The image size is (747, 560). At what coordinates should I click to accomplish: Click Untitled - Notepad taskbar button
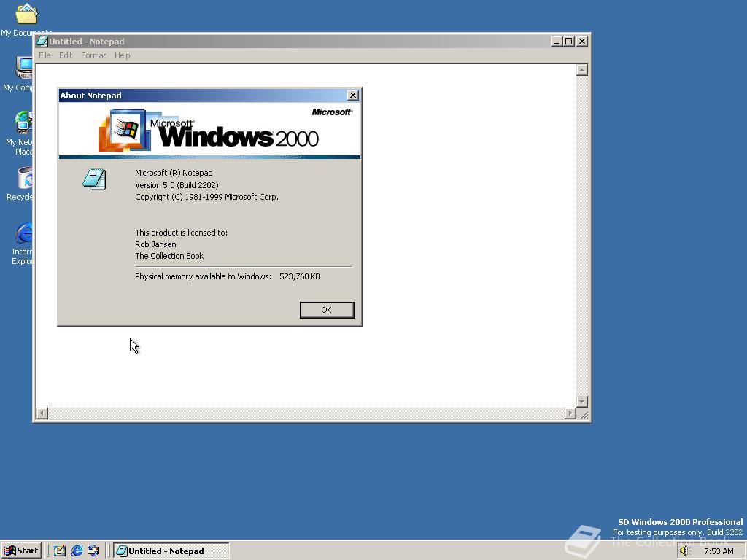click(171, 551)
